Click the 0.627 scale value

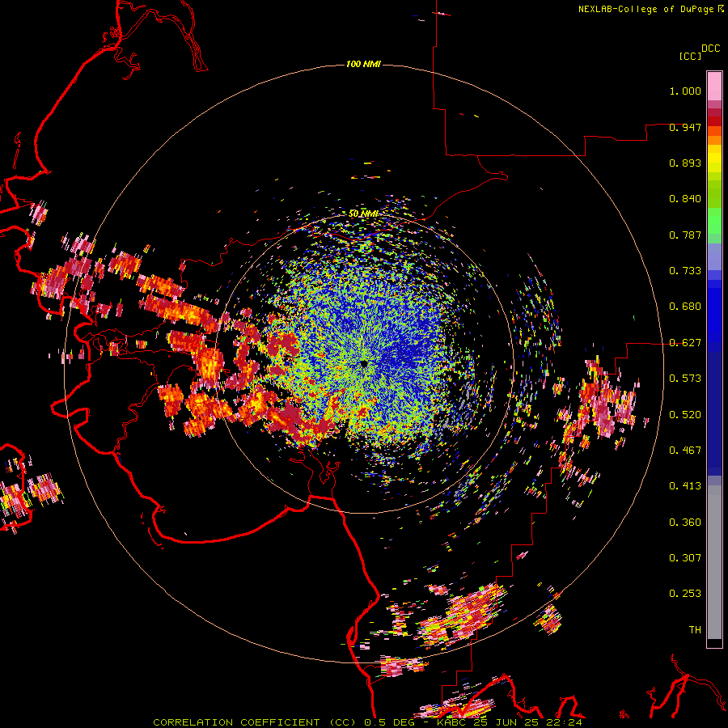685,343
